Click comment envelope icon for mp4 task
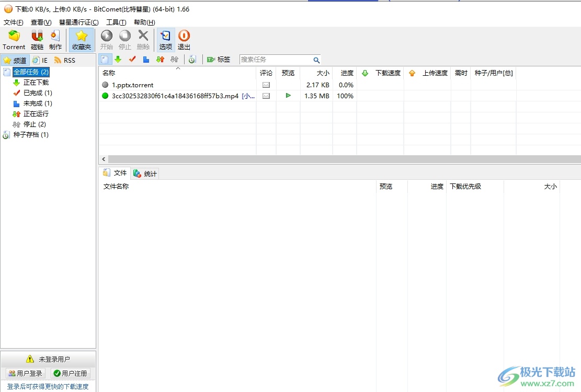 [266, 96]
